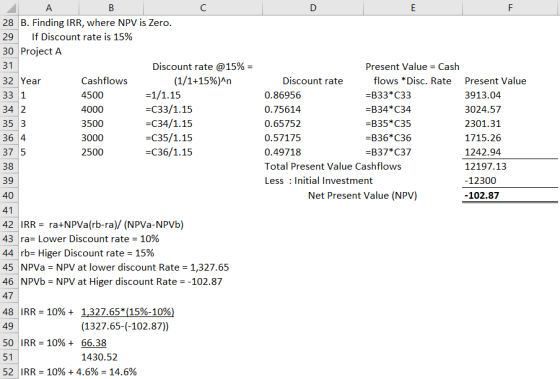
Task: Select cashflow value 3500
Action: [92, 124]
